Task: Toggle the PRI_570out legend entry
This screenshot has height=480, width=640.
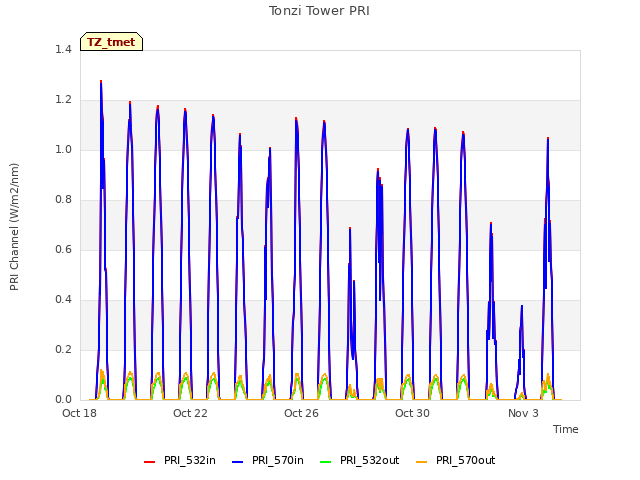Action: (x=456, y=460)
